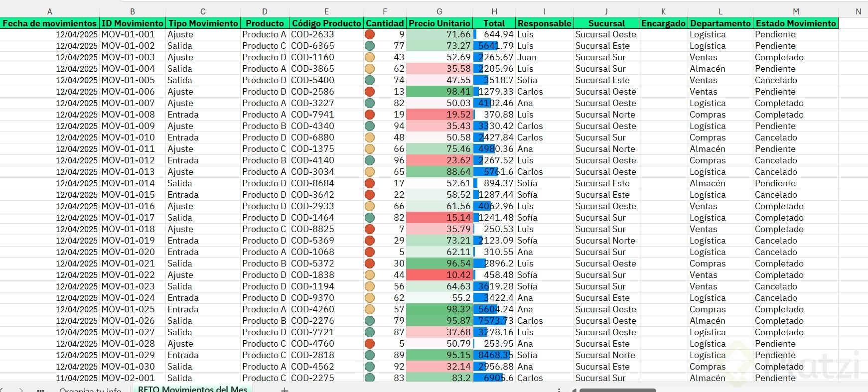Click the Producto B cell in row MOV-01-021
The height and width of the screenshot is (392, 868).
click(265, 263)
